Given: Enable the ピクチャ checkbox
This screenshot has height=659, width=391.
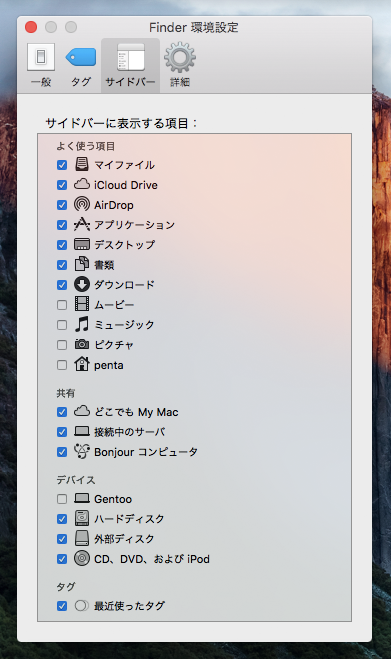Looking at the screenshot, I should click(62, 345).
